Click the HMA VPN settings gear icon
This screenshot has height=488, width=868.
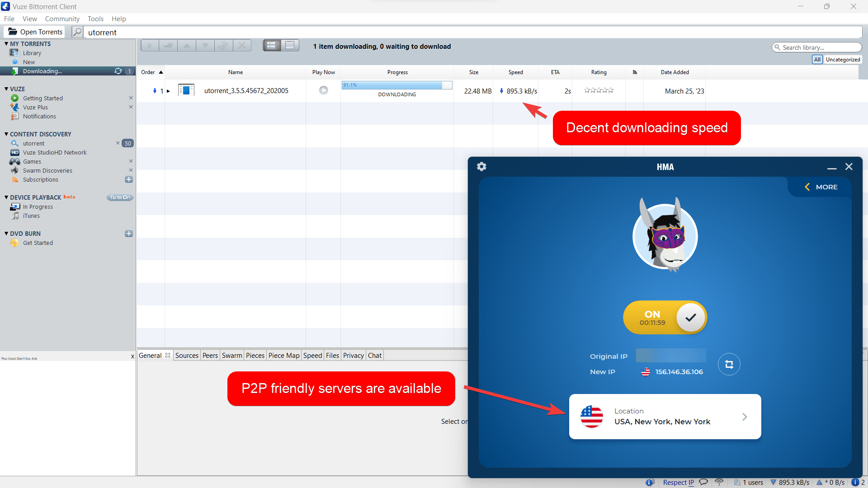481,166
